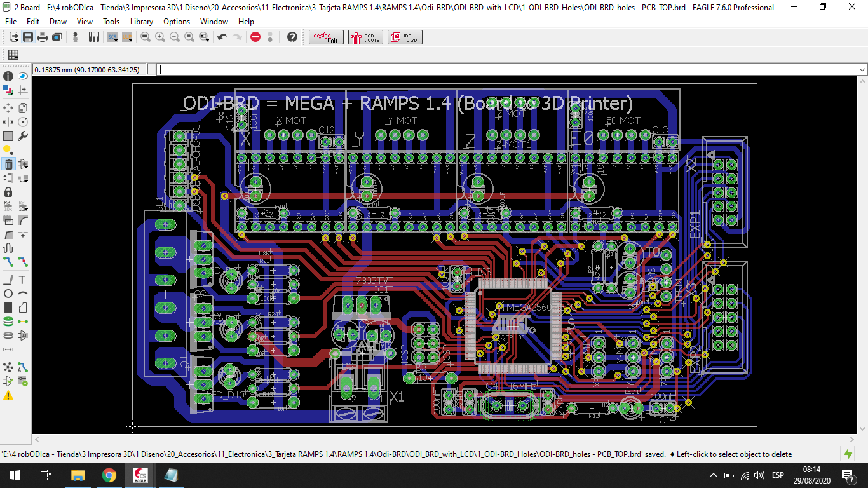Select the Via tool
868x488 pixels.
pos(8,322)
